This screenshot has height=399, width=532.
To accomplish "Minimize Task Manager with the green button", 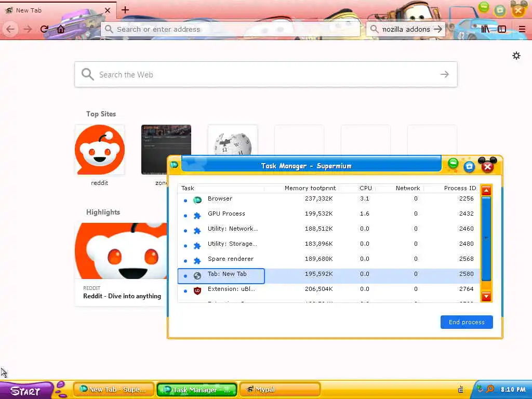I will coord(453,164).
